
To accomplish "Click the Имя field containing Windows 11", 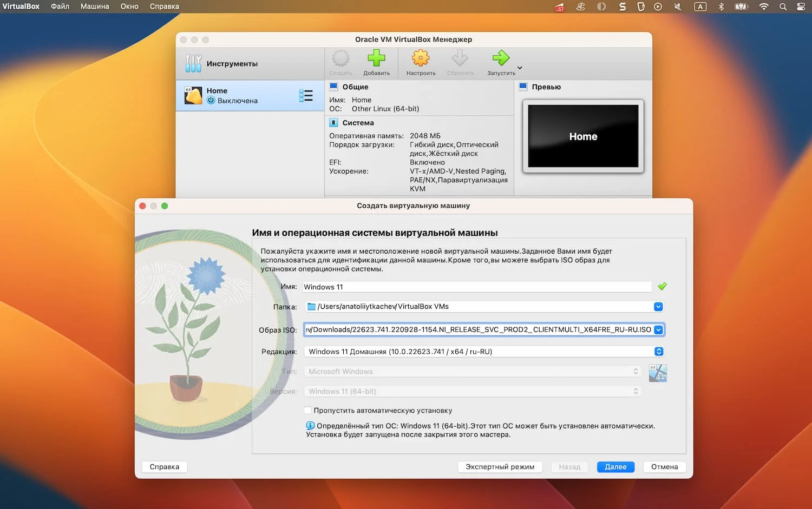I will point(477,287).
